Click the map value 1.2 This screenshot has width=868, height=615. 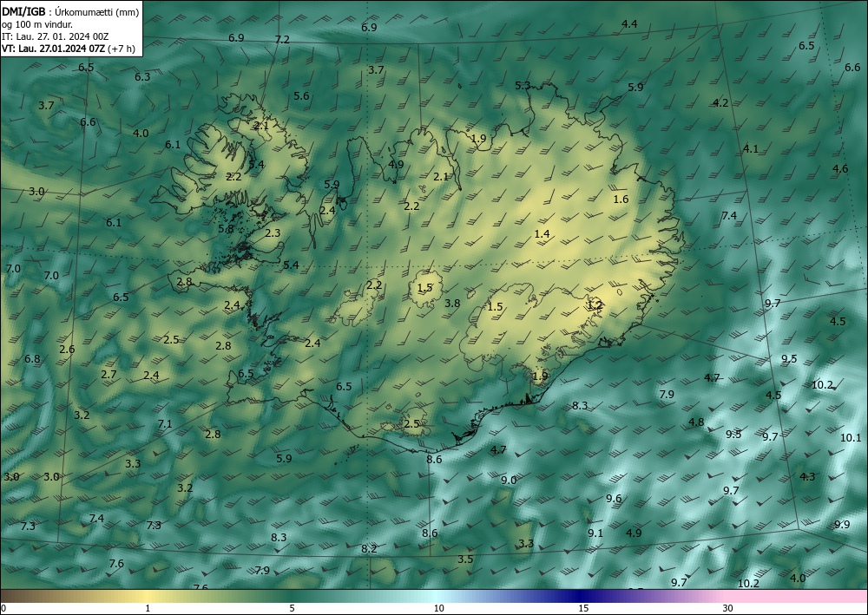click(x=595, y=304)
